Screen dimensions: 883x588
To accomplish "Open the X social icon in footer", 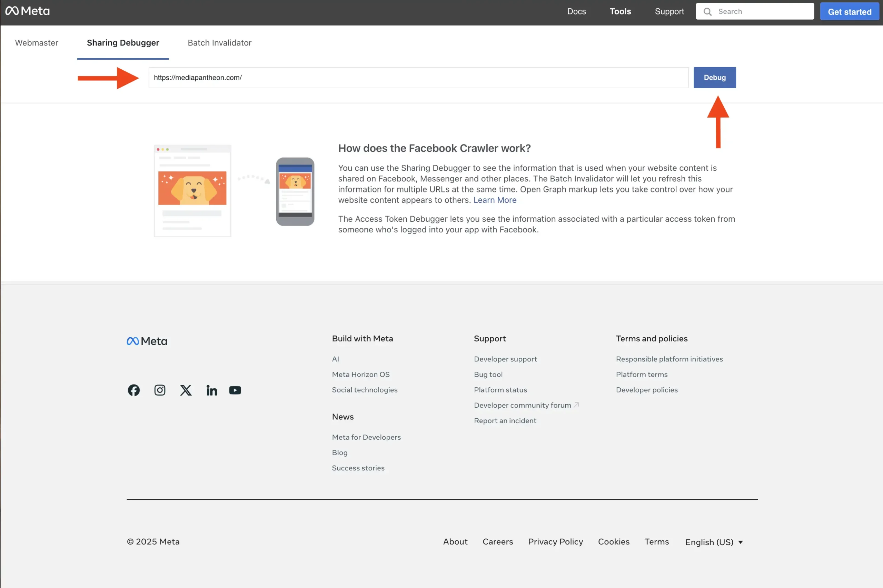I will click(x=186, y=390).
